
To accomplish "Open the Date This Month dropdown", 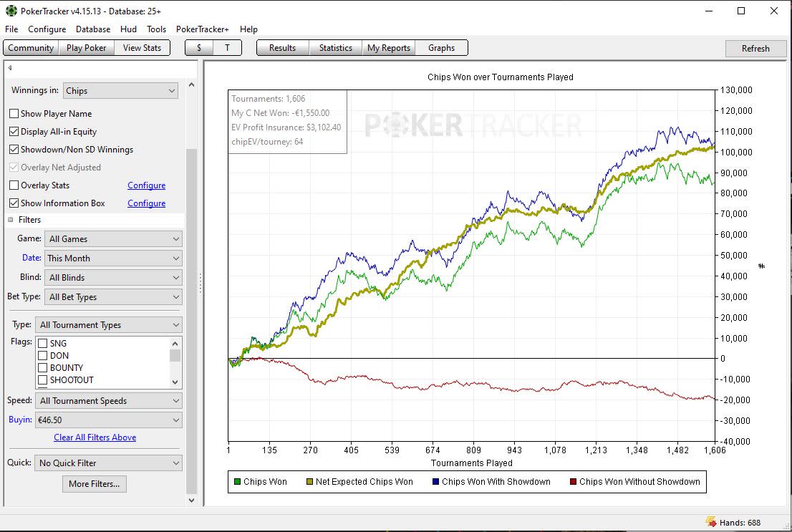I will pyautogui.click(x=113, y=258).
